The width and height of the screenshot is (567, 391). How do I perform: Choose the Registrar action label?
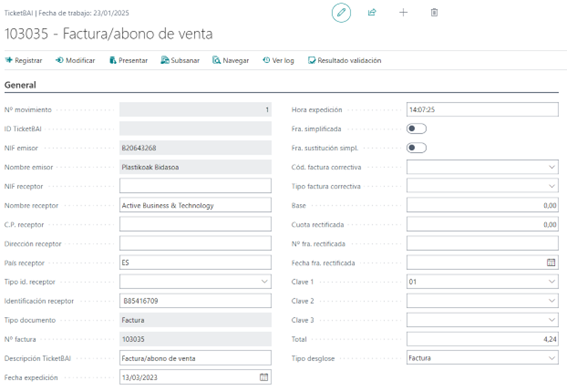(28, 60)
